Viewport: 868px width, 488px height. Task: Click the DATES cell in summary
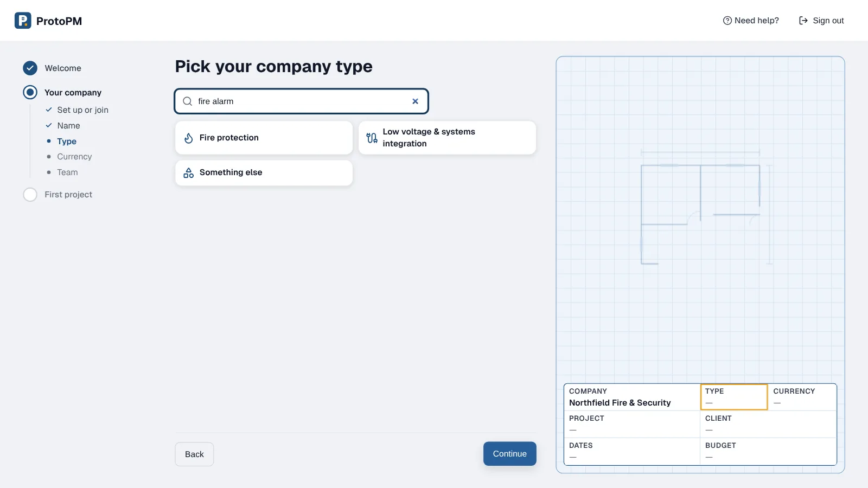tap(632, 451)
